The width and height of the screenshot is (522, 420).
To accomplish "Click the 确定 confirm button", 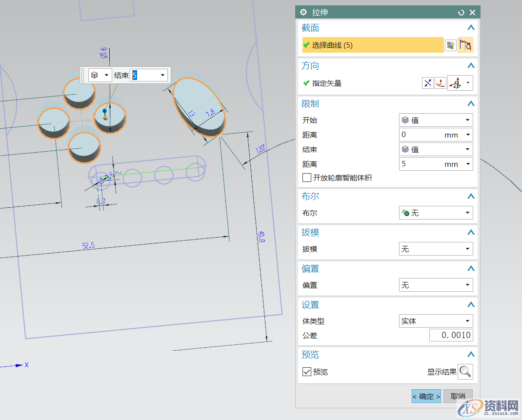I will 425,396.
